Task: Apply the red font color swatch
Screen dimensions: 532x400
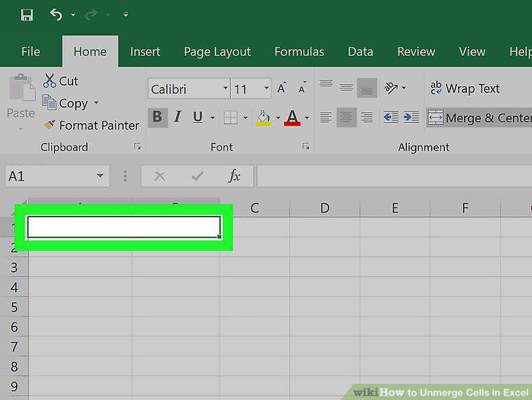Action: 292,118
